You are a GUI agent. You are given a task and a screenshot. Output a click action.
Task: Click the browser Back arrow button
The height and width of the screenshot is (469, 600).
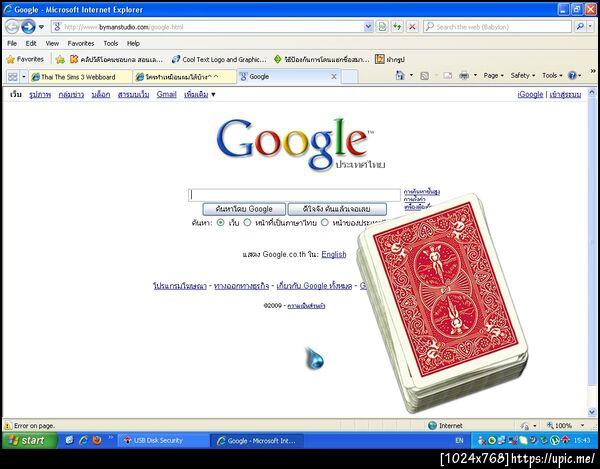(12, 27)
